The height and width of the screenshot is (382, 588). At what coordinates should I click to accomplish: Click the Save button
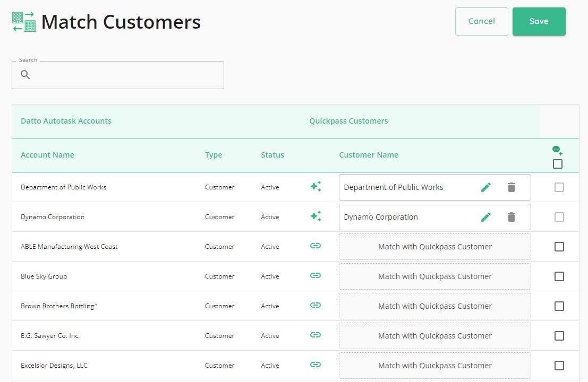[539, 21]
